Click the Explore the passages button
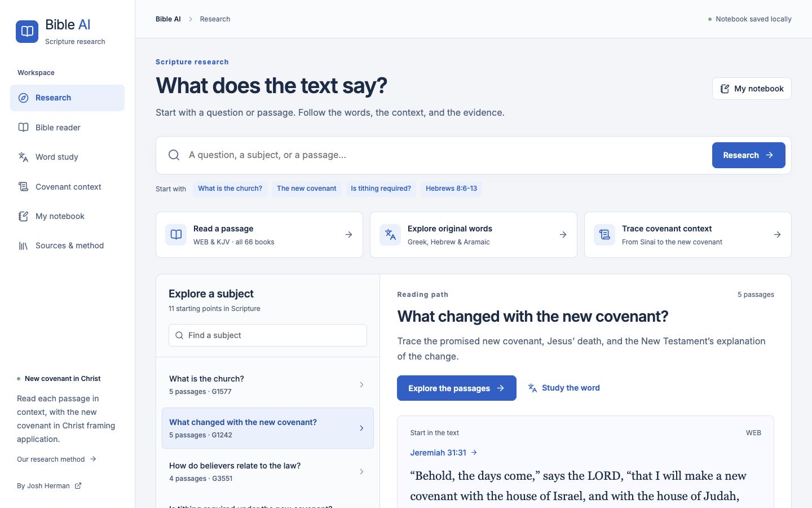This screenshot has height=508, width=812. point(456,388)
